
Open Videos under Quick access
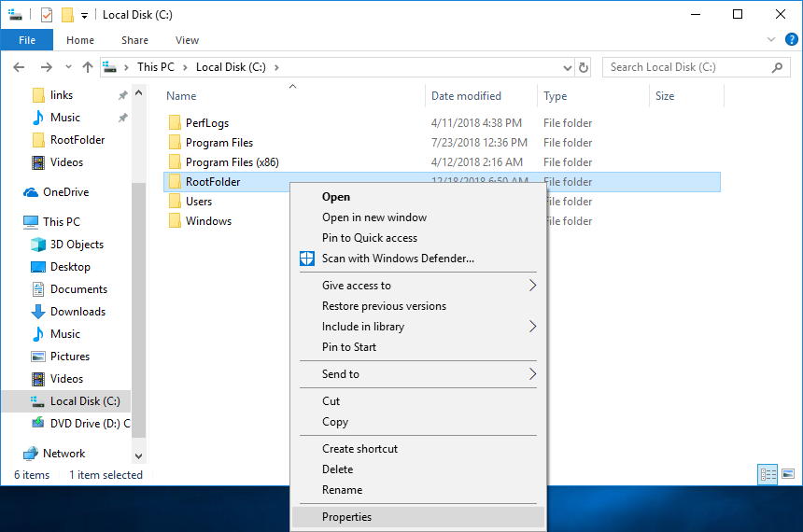pyautogui.click(x=66, y=162)
